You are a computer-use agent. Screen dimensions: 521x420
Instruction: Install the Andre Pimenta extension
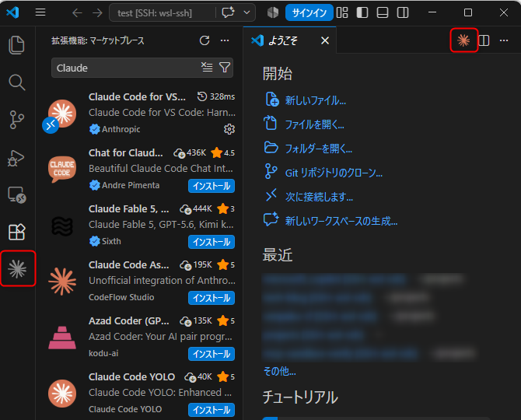coord(212,186)
